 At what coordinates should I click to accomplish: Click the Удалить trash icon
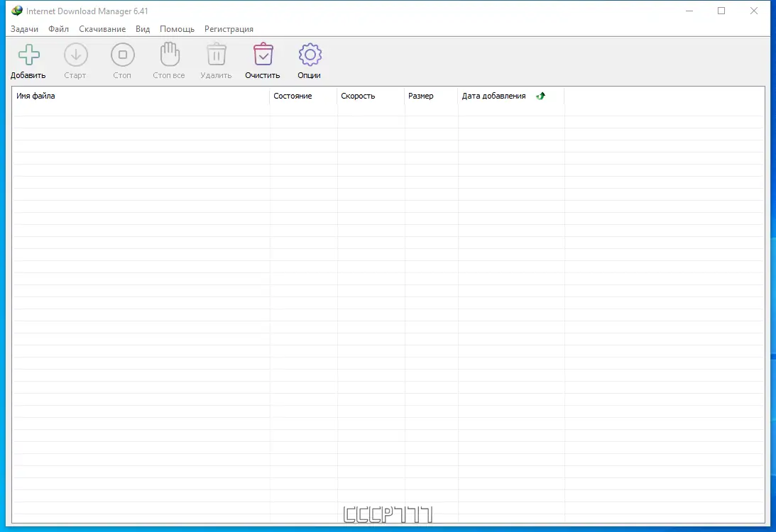216,54
